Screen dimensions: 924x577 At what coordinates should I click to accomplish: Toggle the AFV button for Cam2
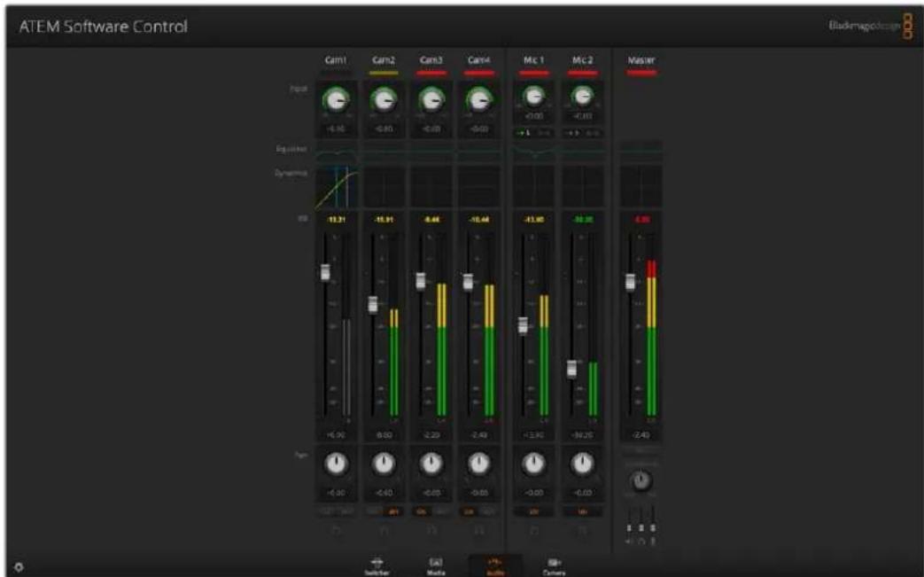[x=393, y=511]
